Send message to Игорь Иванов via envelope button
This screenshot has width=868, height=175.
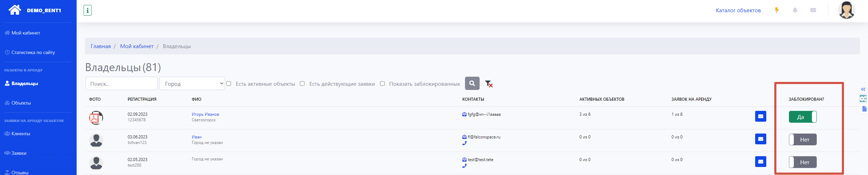click(x=760, y=116)
